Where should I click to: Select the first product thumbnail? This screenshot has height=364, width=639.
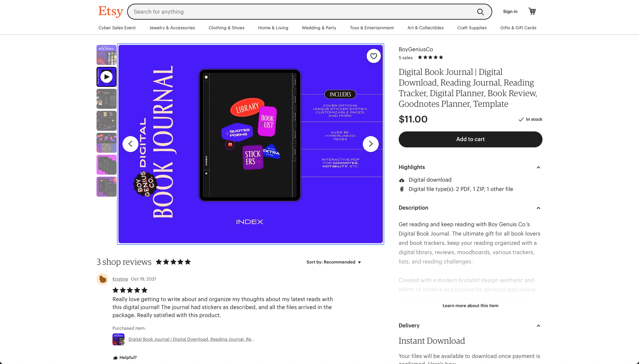coord(106,55)
